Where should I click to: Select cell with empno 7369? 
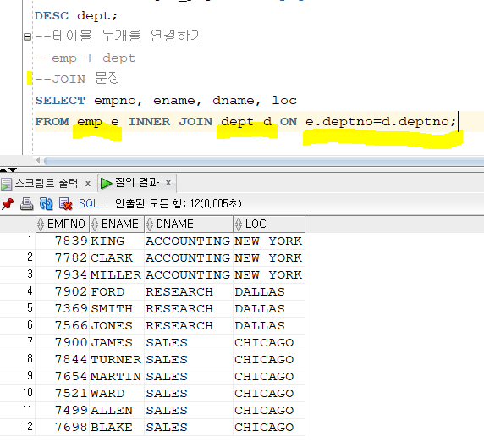point(63,309)
